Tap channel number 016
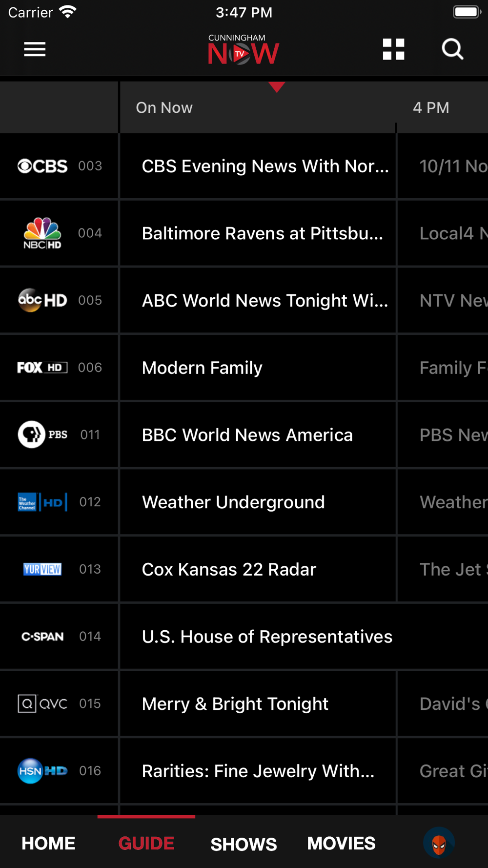Image resolution: width=488 pixels, height=868 pixels. pyautogui.click(x=90, y=771)
